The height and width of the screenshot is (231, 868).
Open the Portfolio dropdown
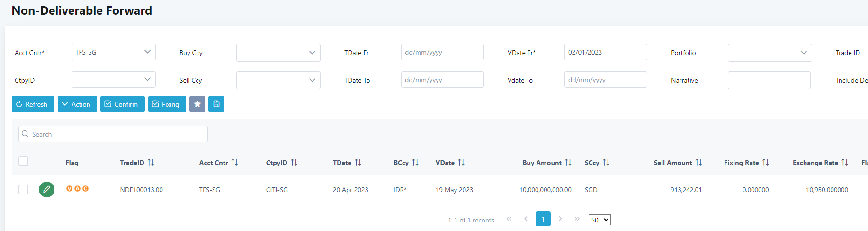click(770, 53)
